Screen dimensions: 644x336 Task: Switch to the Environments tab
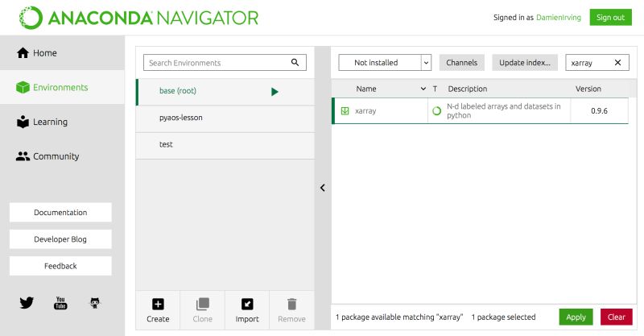point(63,87)
